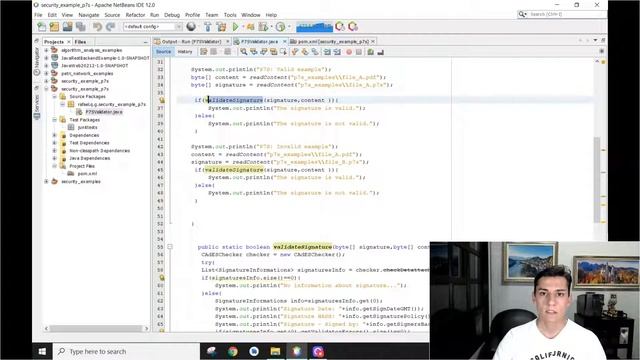This screenshot has height=360, width=640.
Task: Click the New Project toolbar icon
Action: click(54, 27)
